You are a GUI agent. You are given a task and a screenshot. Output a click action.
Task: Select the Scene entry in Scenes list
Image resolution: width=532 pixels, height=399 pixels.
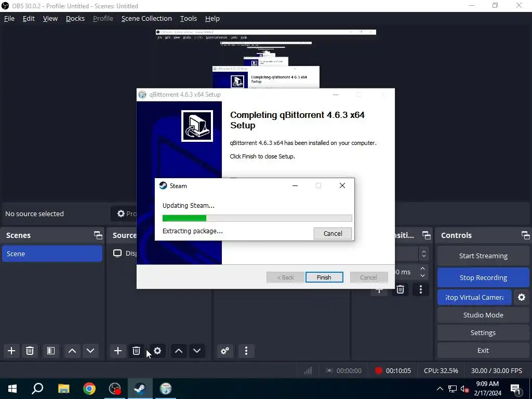point(52,254)
